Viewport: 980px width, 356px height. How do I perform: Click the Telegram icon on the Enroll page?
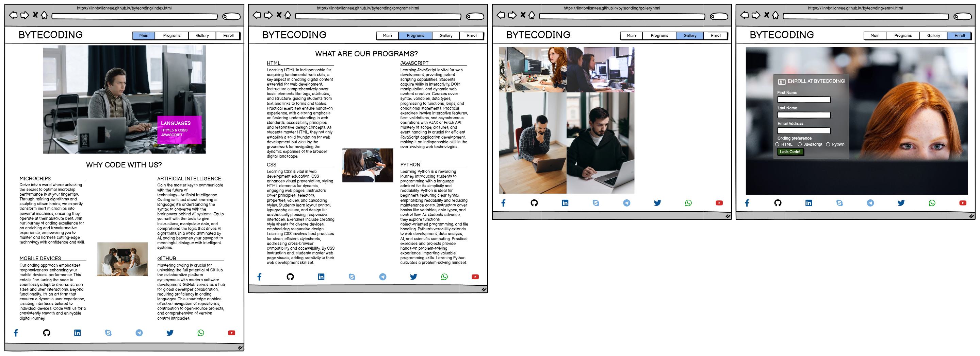[871, 203]
